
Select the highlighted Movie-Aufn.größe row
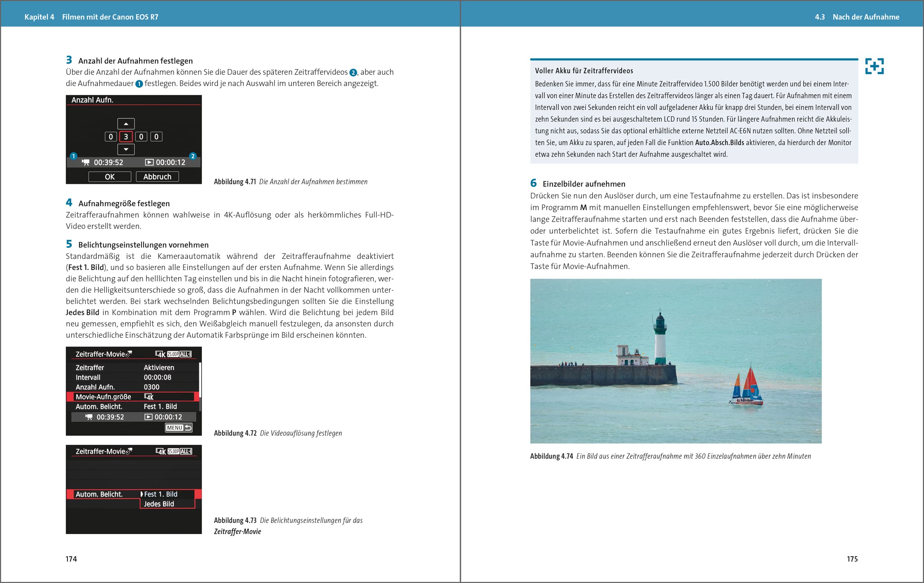click(x=132, y=397)
